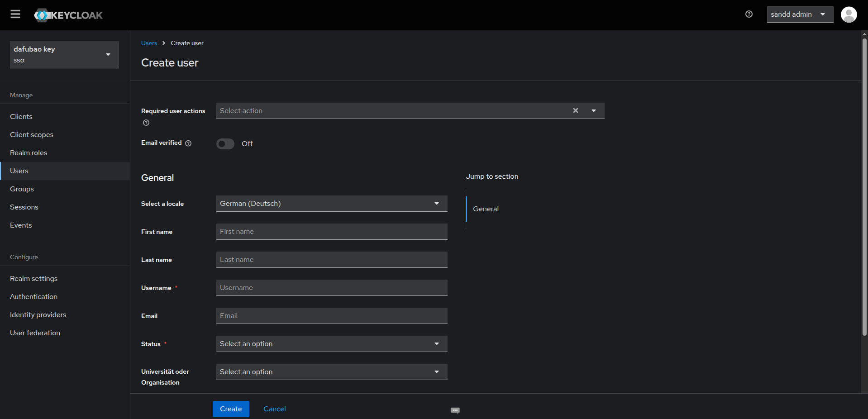This screenshot has height=419, width=868.
Task: Click the chat bubble icon at bottom
Action: pyautogui.click(x=455, y=410)
